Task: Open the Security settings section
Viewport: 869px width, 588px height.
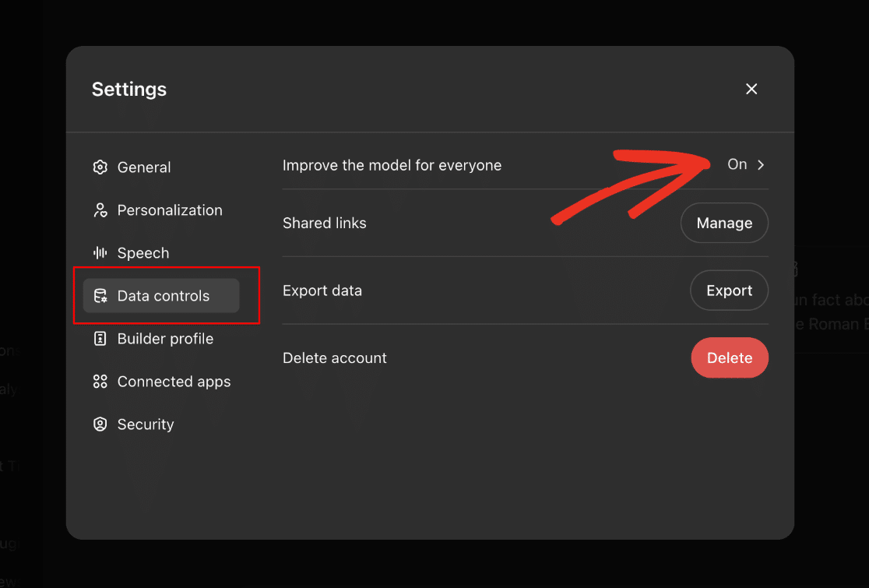Action: pyautogui.click(x=145, y=424)
